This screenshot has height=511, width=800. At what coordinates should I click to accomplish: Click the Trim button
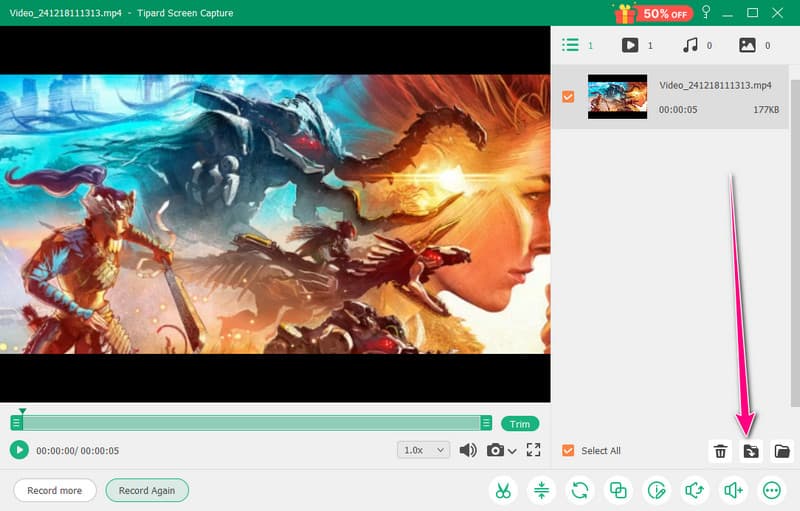coord(520,424)
